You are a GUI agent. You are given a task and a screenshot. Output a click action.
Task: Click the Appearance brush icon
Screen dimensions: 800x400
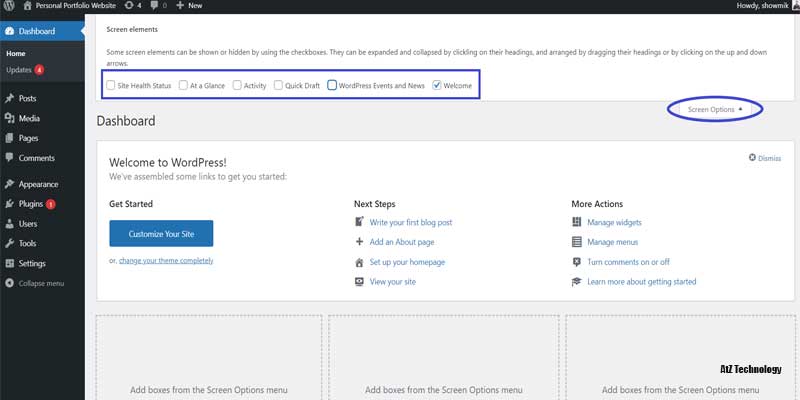[9, 184]
